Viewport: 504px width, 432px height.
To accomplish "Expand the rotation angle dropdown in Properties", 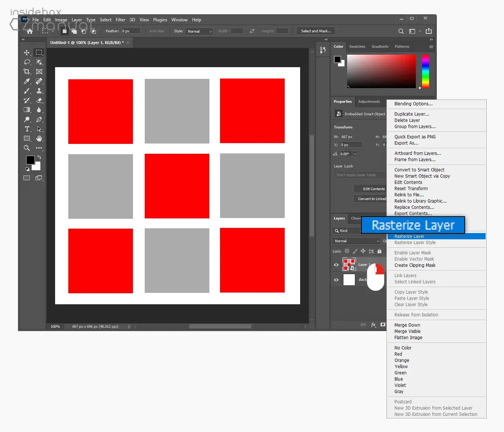I will pyautogui.click(x=355, y=154).
